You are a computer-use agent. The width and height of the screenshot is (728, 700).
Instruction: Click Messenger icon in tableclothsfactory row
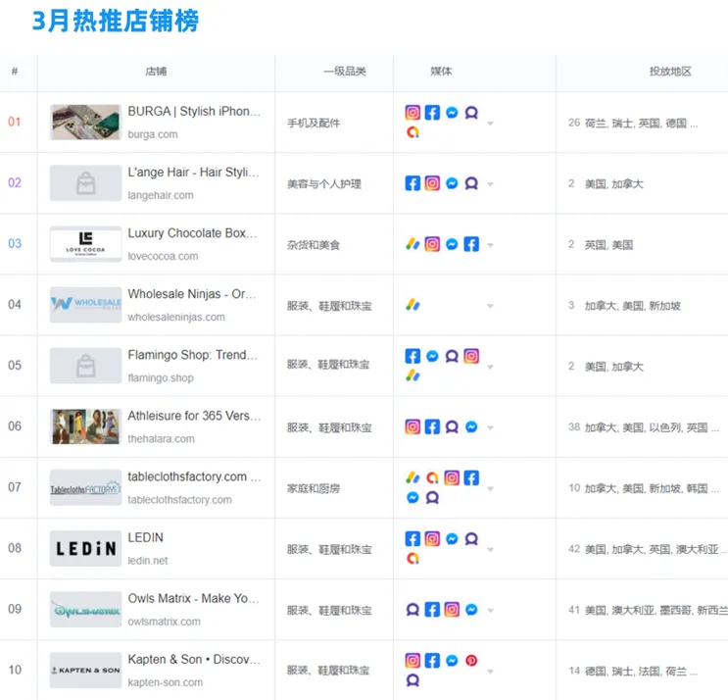coord(413,497)
